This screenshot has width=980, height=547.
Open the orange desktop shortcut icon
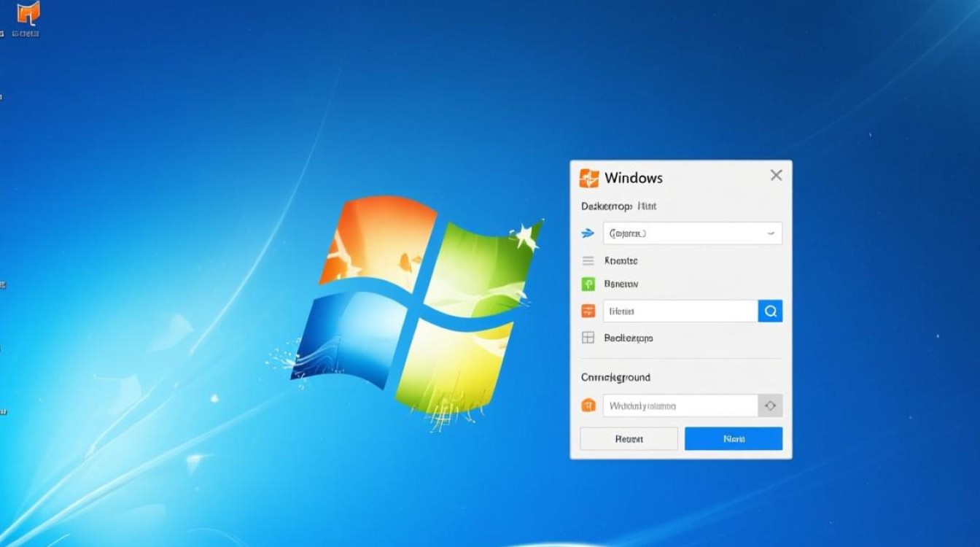28,14
